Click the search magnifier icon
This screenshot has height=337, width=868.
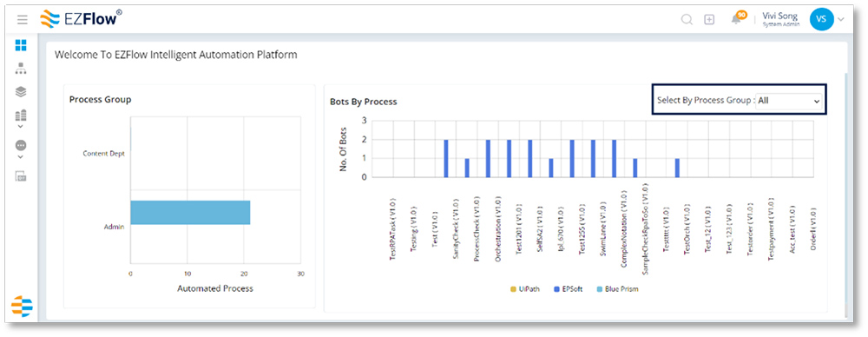tap(687, 20)
